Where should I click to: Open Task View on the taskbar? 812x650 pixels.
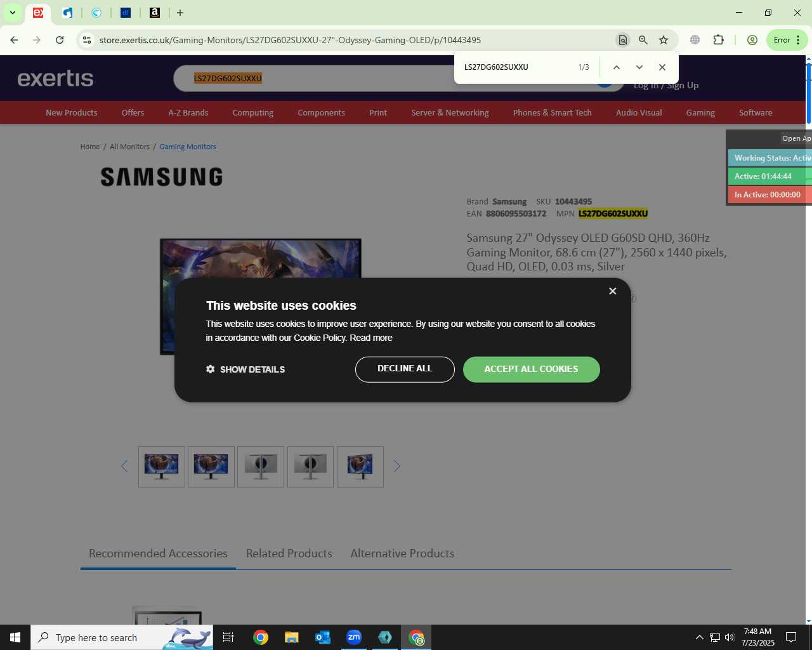228,637
